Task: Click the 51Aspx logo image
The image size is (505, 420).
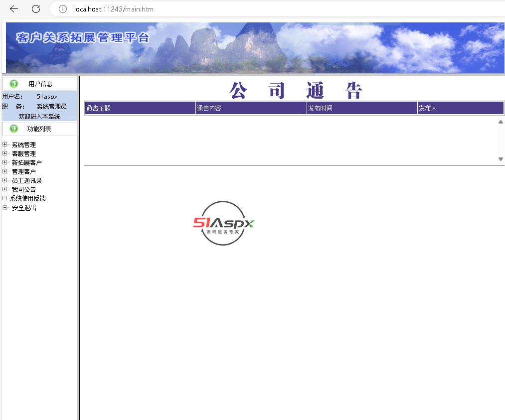Action: [x=223, y=223]
